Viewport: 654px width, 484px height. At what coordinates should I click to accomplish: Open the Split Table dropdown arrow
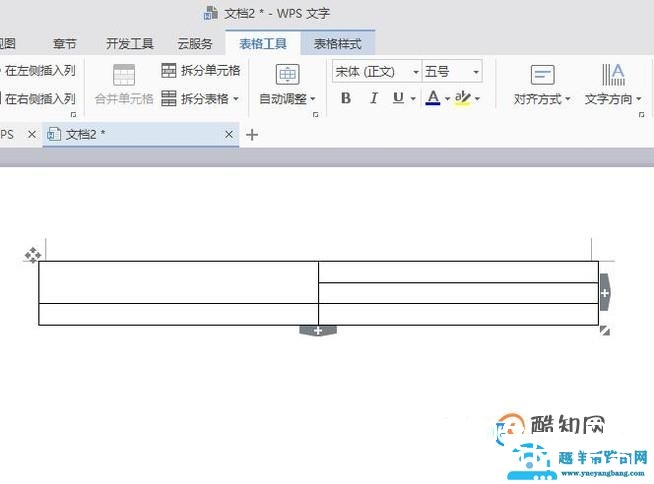pos(236,99)
